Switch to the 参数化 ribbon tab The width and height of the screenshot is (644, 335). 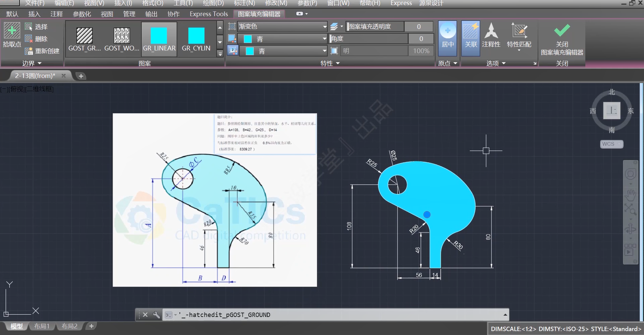[x=82, y=14]
